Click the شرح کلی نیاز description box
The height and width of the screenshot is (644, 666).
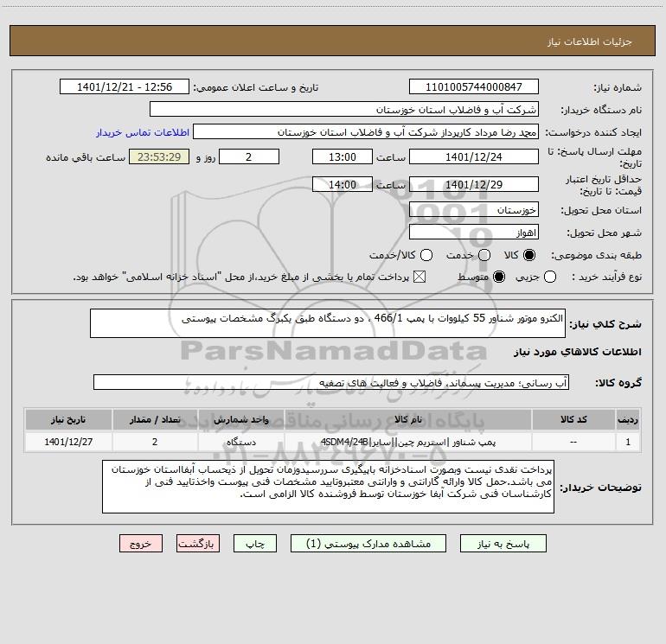(x=328, y=323)
